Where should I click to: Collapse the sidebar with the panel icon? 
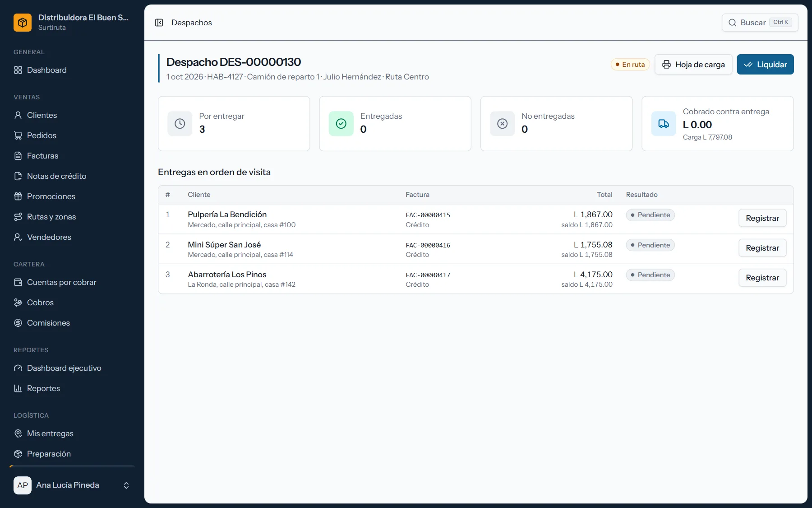pyautogui.click(x=159, y=23)
